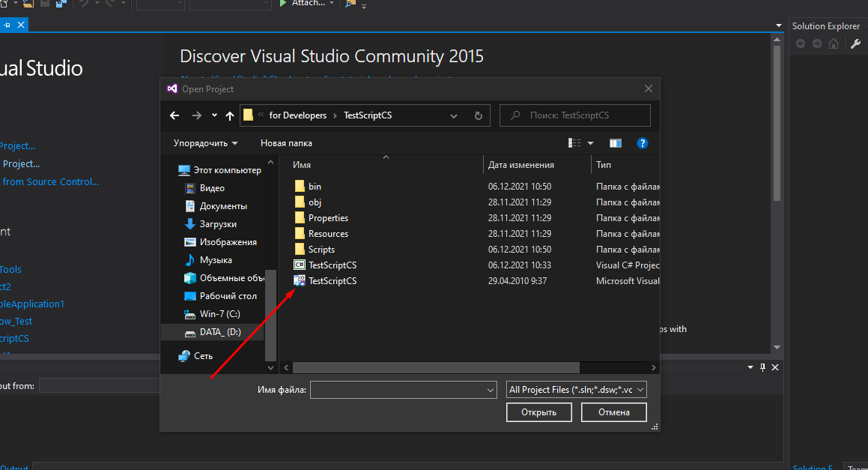Click the Новая папка button
This screenshot has height=470, width=868.
286,143
